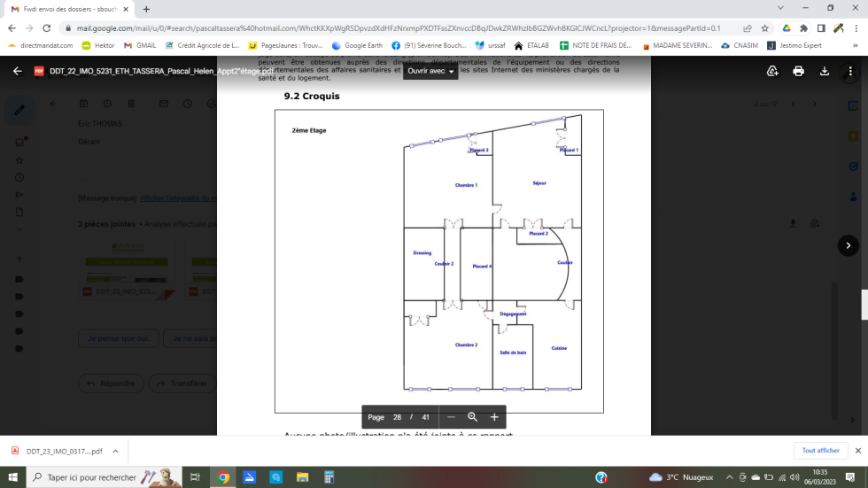Expand download item options arrow

pos(115,451)
